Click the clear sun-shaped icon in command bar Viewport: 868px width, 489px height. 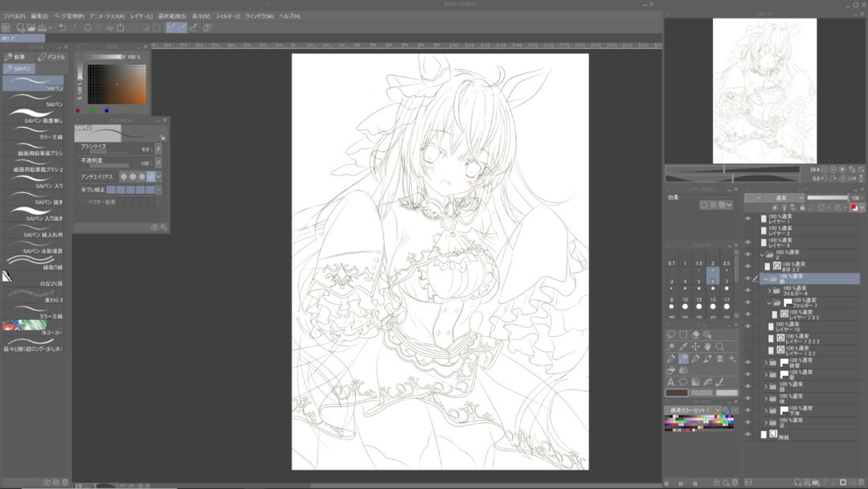point(88,27)
